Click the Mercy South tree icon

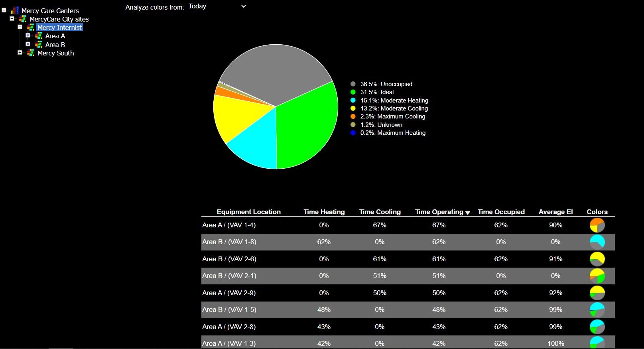pos(31,53)
